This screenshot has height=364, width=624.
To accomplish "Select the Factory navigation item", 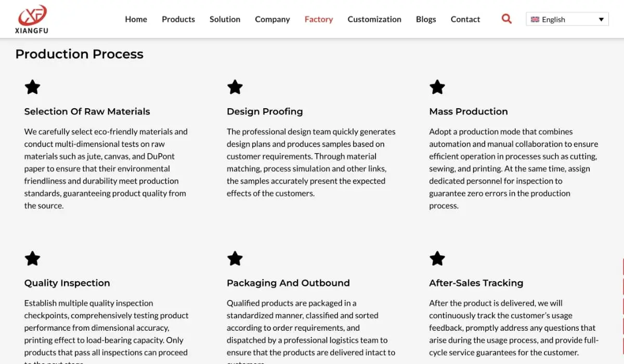I will click(319, 19).
